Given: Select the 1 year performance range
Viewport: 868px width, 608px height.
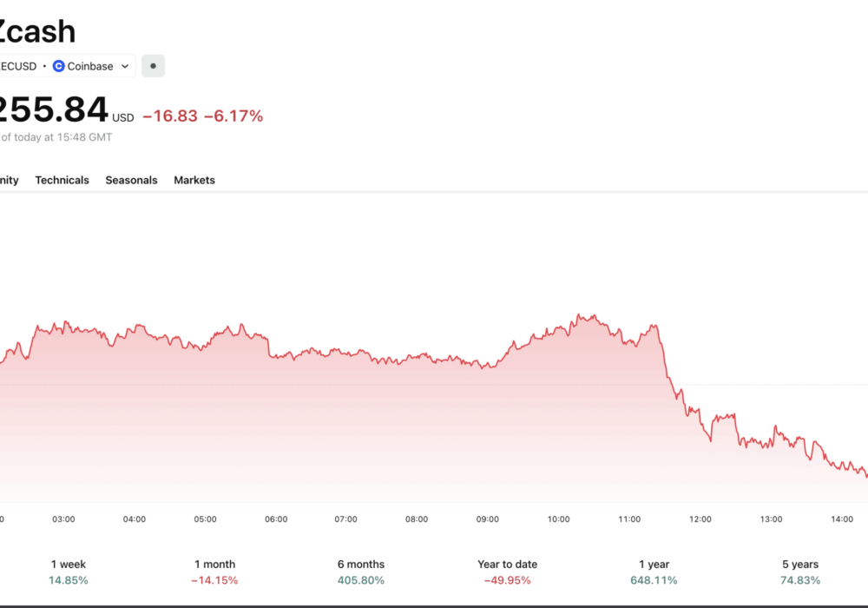Looking at the screenshot, I should 654,572.
